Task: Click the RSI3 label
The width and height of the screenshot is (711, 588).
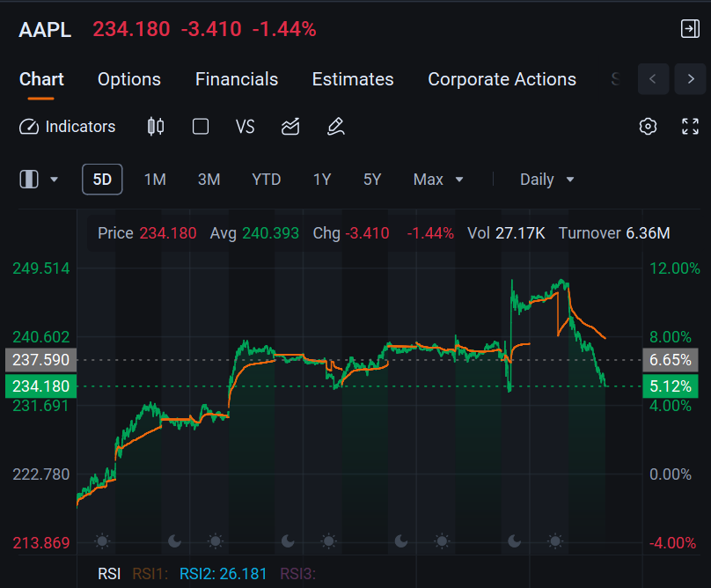Action: tap(297, 574)
